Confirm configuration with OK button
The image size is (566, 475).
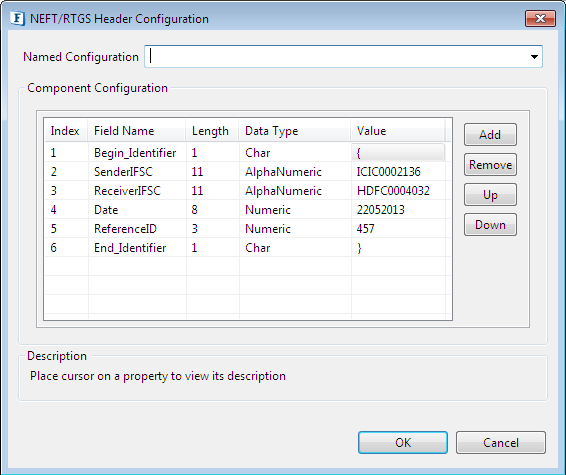[x=403, y=443]
